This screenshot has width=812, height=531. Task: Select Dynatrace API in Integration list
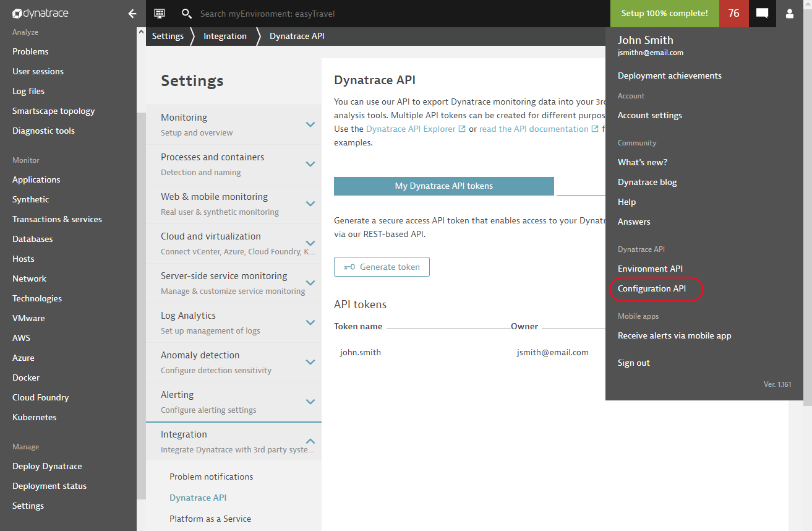198,498
